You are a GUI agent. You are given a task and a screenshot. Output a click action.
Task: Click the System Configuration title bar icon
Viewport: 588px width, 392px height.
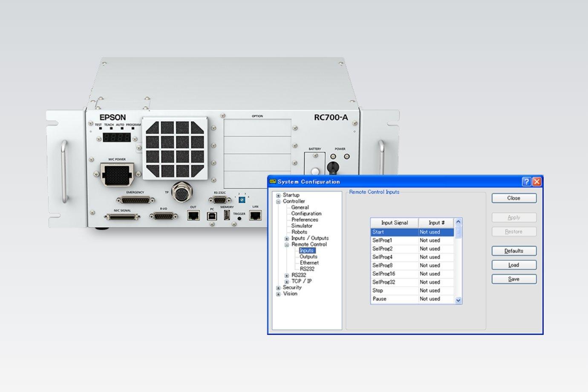click(x=273, y=182)
